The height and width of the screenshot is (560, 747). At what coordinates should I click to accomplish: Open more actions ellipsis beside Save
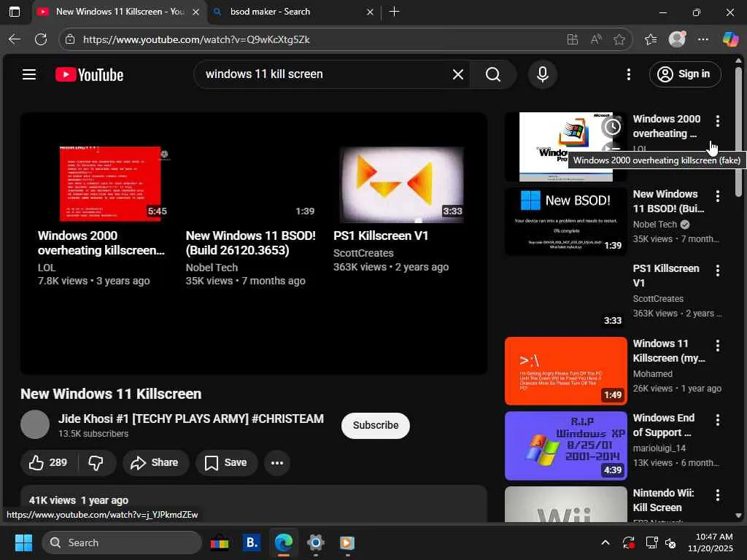pos(276,462)
